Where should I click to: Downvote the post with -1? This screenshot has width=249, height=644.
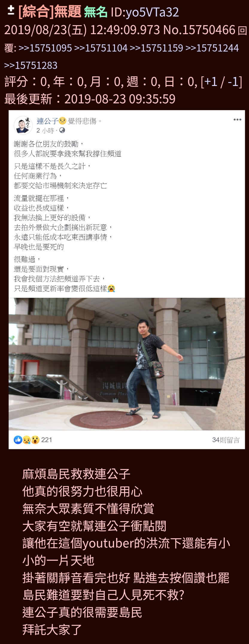tap(233, 82)
